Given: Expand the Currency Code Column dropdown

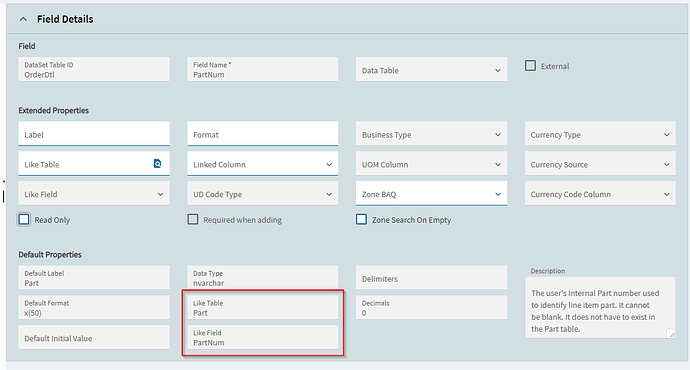Looking at the screenshot, I should (600, 194).
